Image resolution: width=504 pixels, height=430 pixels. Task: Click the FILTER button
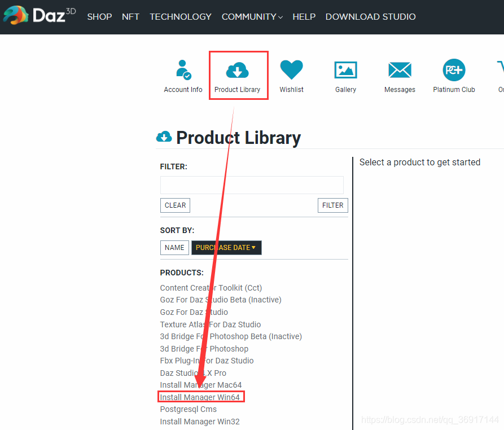coord(332,205)
